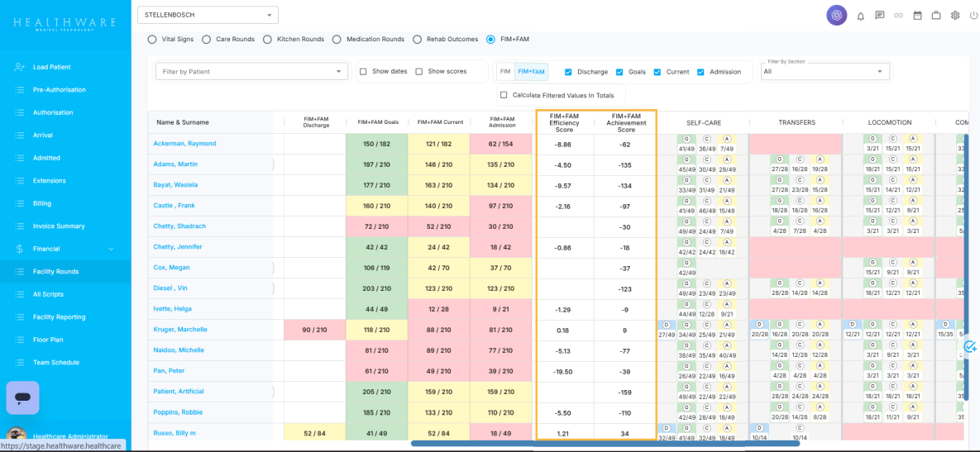980x452 pixels.
Task: Uncheck the Discharge checkbox
Action: pyautogui.click(x=568, y=72)
